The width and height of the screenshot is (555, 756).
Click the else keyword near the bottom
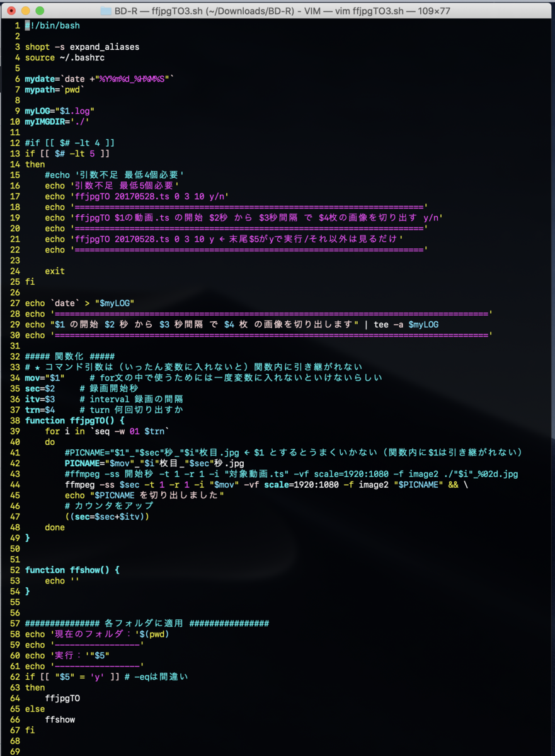coord(35,709)
